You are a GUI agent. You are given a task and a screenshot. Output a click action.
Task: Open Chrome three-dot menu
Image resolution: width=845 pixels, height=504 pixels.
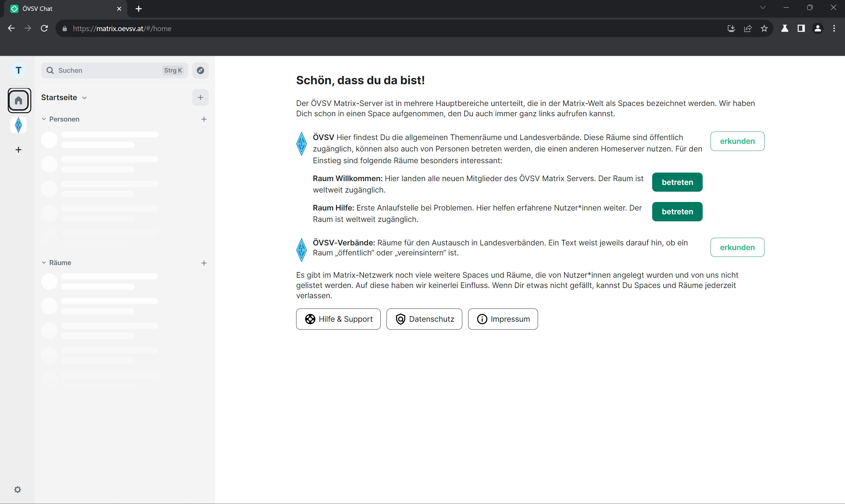(x=834, y=28)
